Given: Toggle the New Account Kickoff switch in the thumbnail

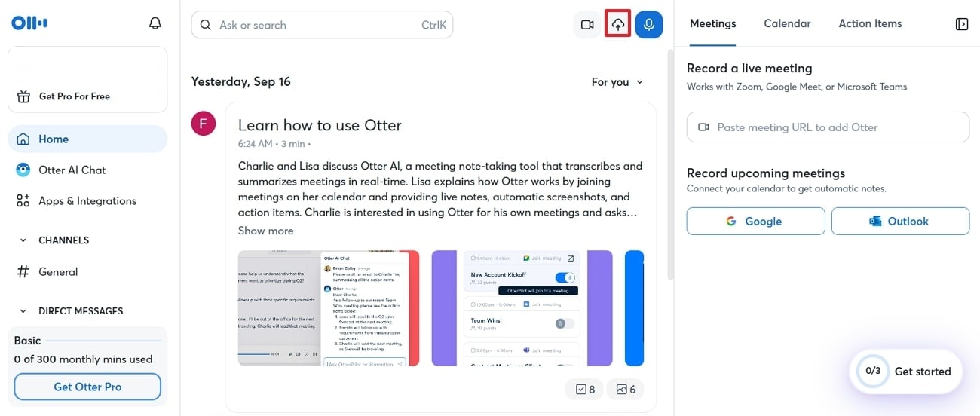Looking at the screenshot, I should 565,278.
